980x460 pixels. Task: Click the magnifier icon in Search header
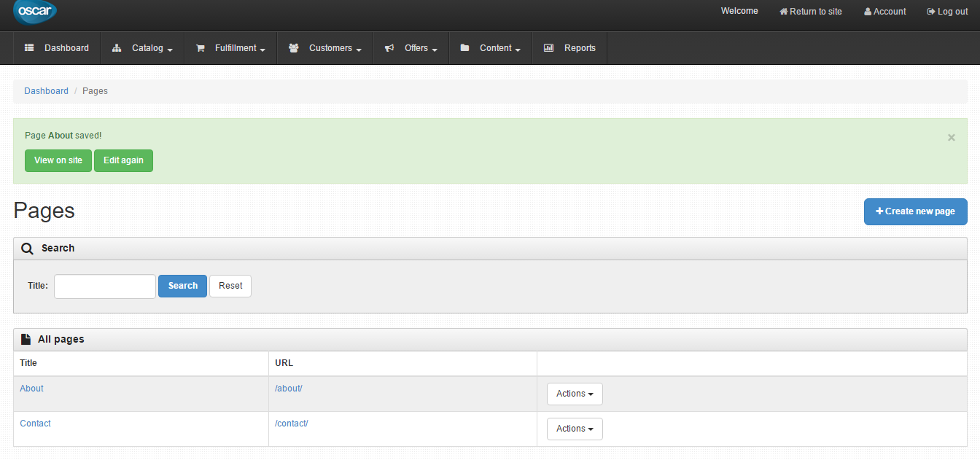[28, 249]
